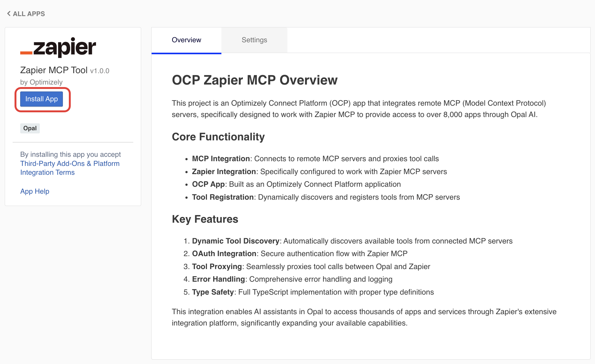595x364 pixels.
Task: Click the Dynamic Tool Discovery list item
Action: [352, 241]
